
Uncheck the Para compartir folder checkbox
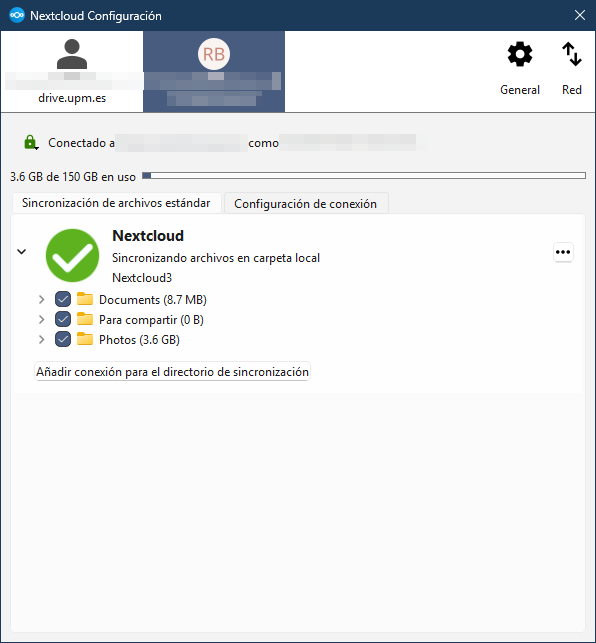[x=63, y=319]
